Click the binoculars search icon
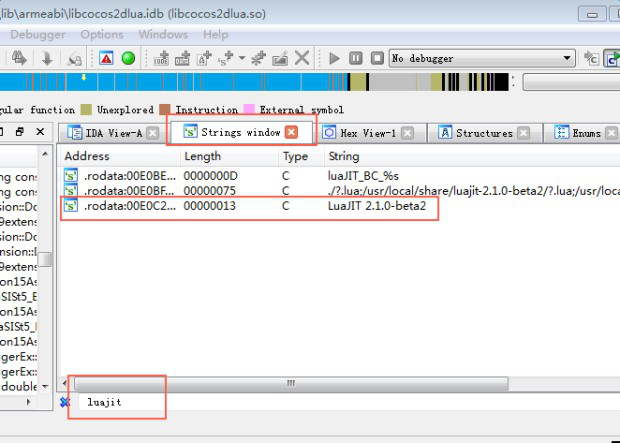 pos(19,59)
